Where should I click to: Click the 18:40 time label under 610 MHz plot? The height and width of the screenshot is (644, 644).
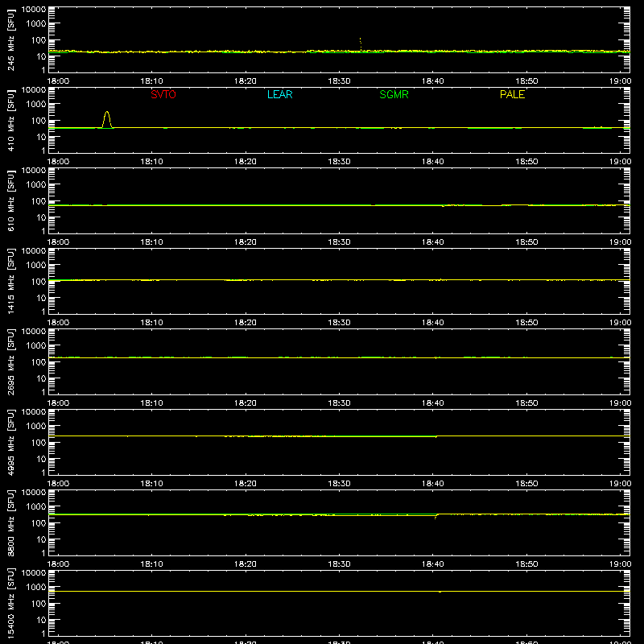[x=432, y=242]
